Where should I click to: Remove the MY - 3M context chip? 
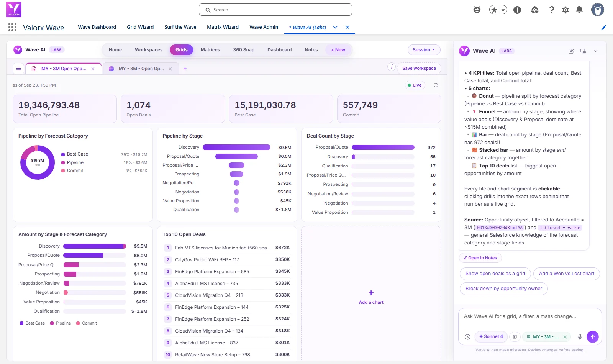(x=565, y=337)
